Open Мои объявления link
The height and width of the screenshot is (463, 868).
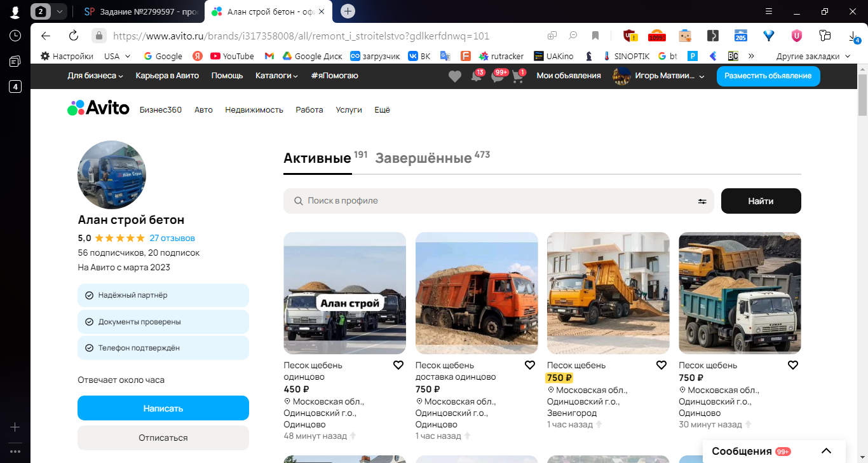(569, 76)
